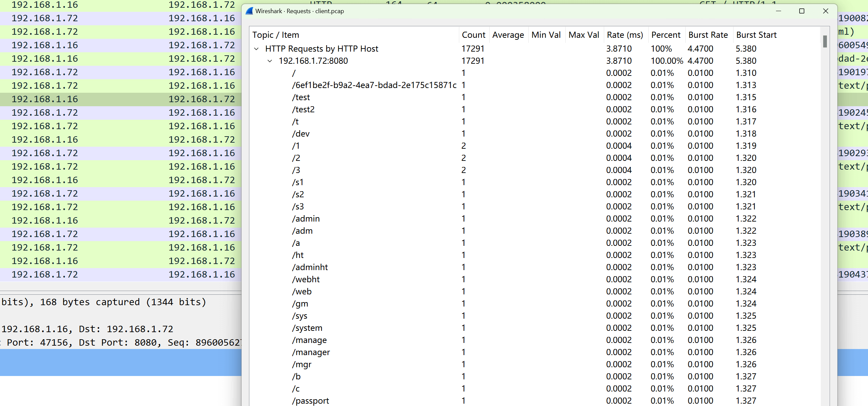
Task: Select the /c row
Action: click(536, 389)
